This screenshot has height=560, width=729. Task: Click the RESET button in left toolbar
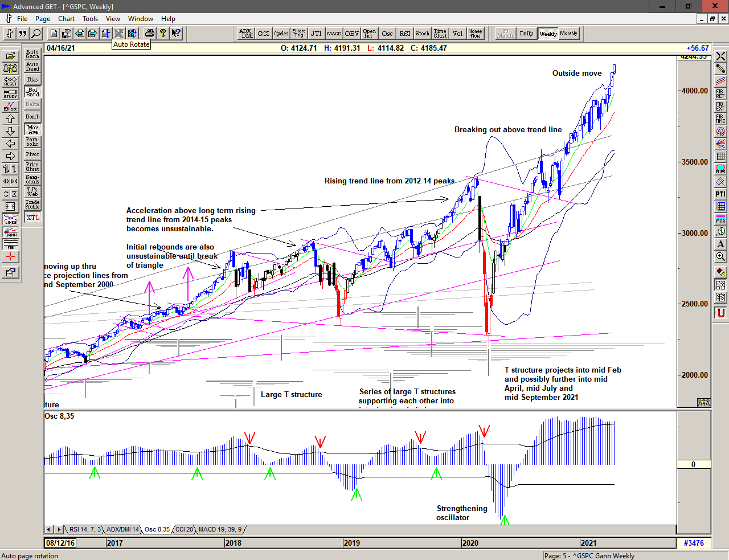coord(10,81)
